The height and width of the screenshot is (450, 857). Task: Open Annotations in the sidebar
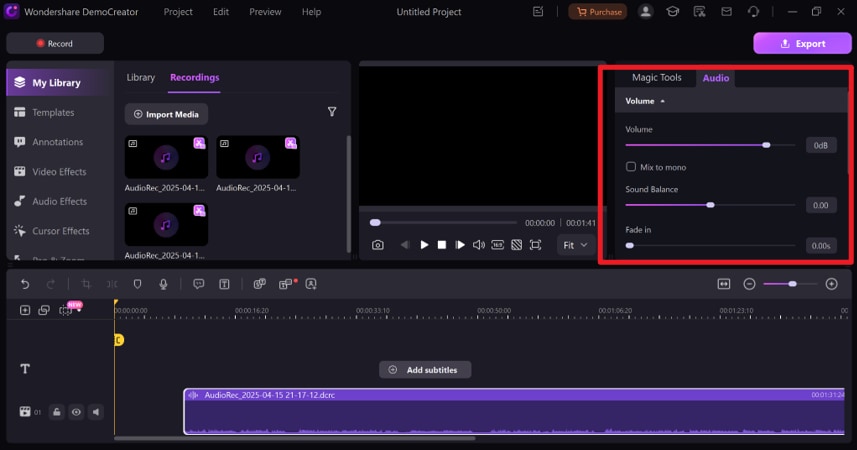coord(57,142)
